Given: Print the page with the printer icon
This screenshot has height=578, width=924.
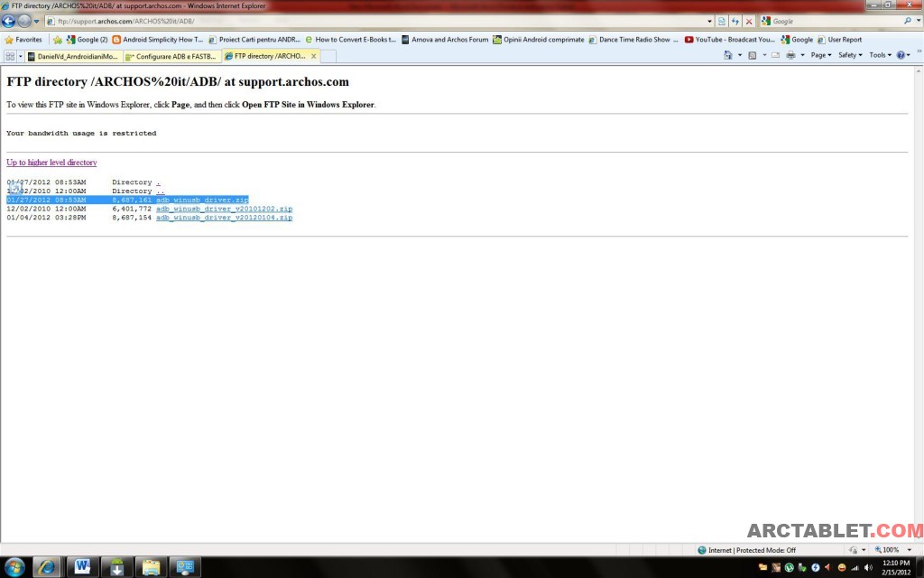Looking at the screenshot, I should point(790,55).
